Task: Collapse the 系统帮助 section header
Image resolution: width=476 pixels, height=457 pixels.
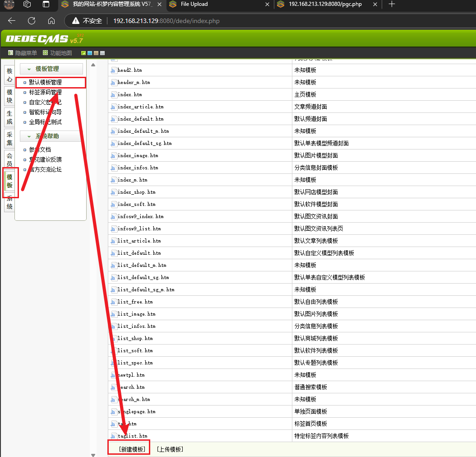Action: (x=51, y=136)
